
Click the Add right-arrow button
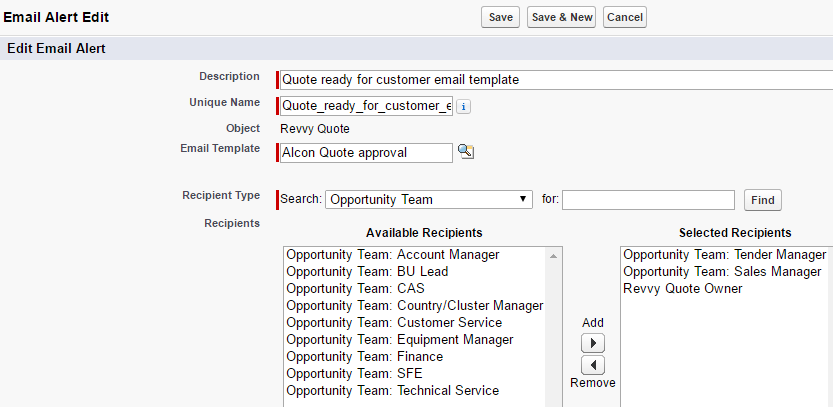coord(593,344)
